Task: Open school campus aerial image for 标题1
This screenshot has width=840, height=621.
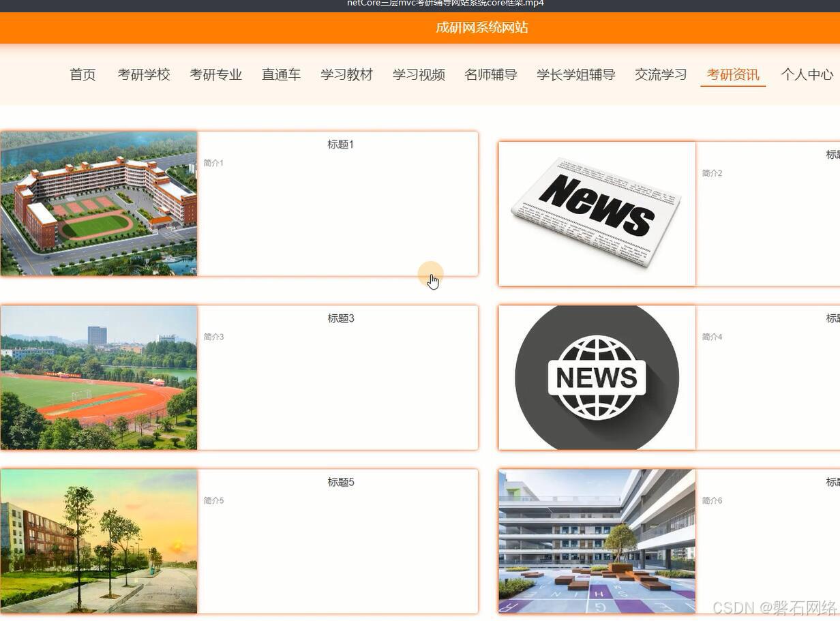Action: [x=99, y=204]
